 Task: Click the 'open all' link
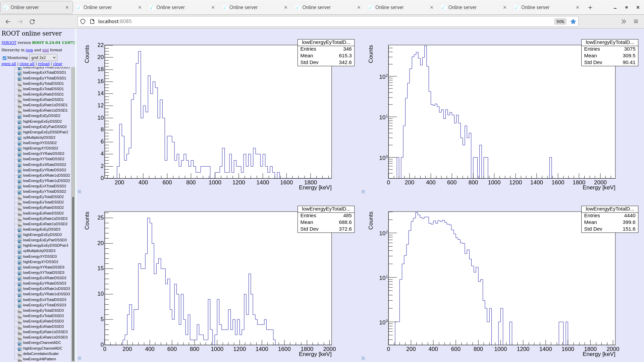click(x=9, y=64)
